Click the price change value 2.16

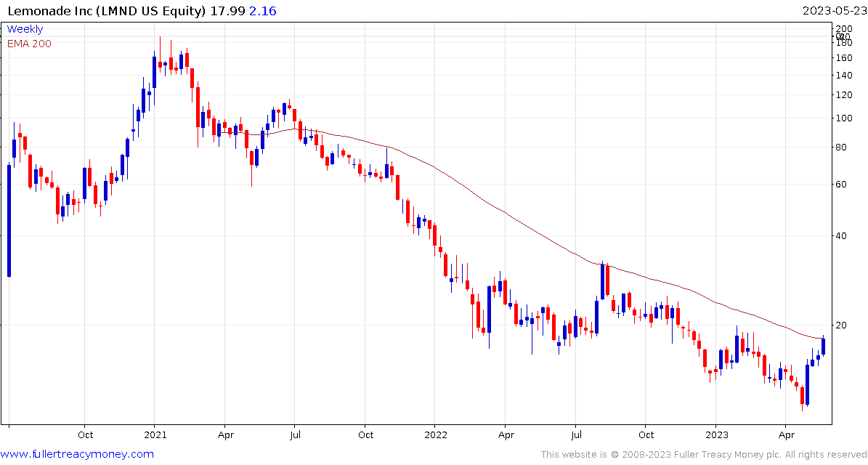[x=264, y=10]
